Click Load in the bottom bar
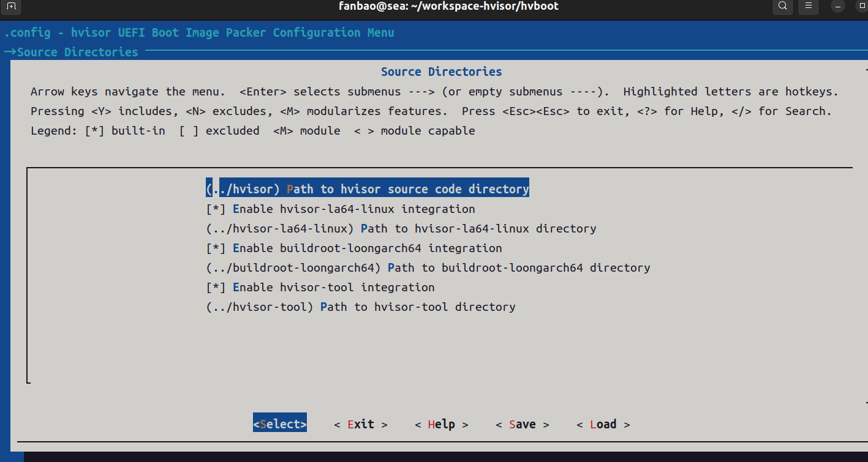Viewport: 868px width, 462px height. coord(603,424)
